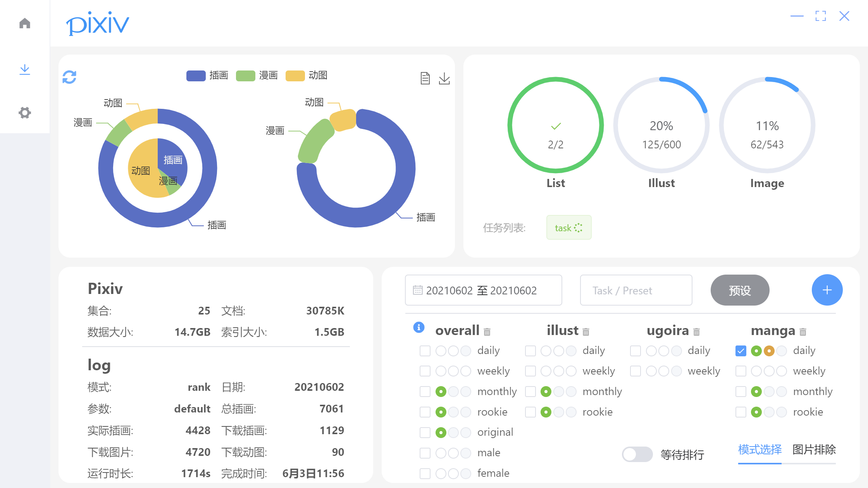The height and width of the screenshot is (488, 868).
Task: Select first radio of illust rookie
Action: coord(546,412)
